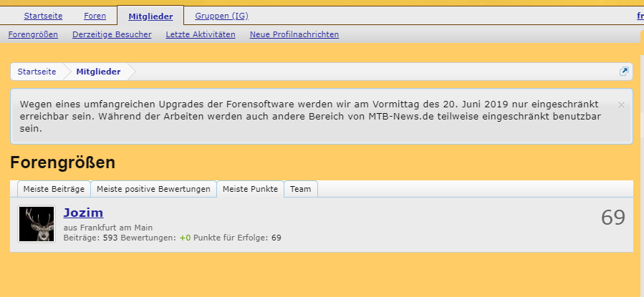Click Startseite in the breadcrumb trail

pos(37,72)
